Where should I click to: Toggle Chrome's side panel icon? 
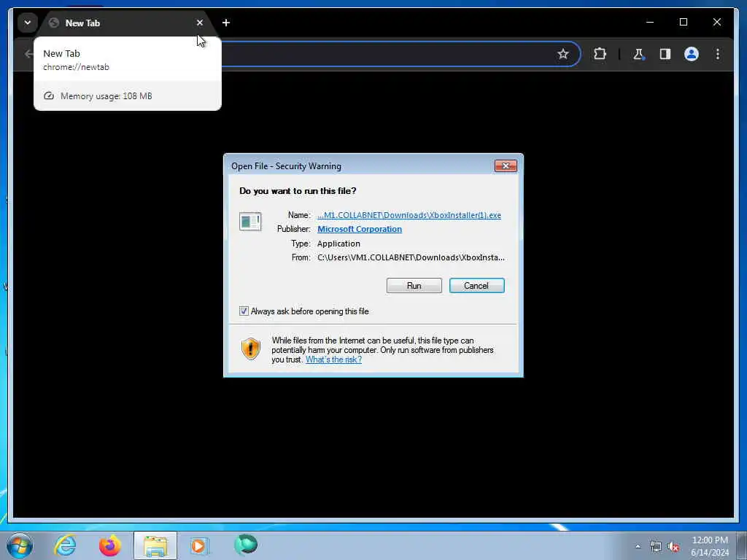point(665,54)
